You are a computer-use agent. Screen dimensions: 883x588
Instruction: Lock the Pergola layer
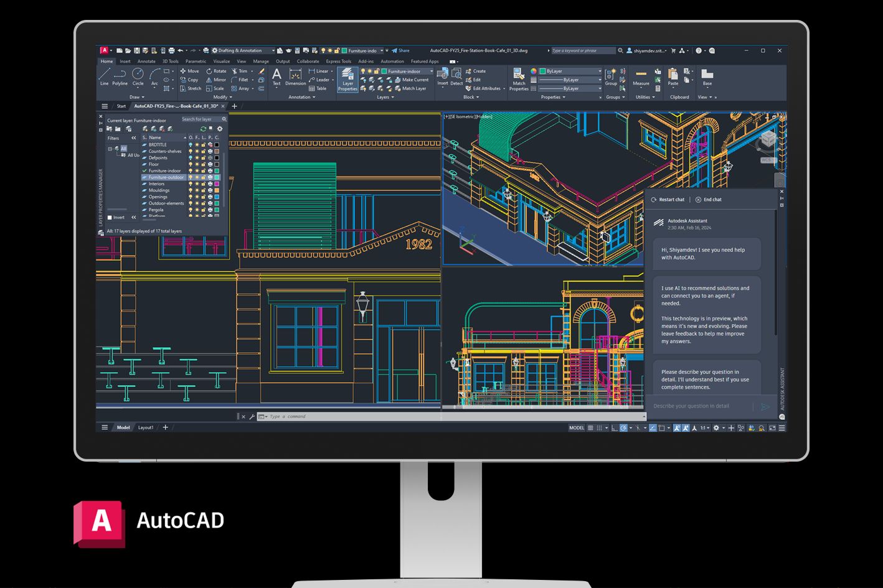[203, 210]
